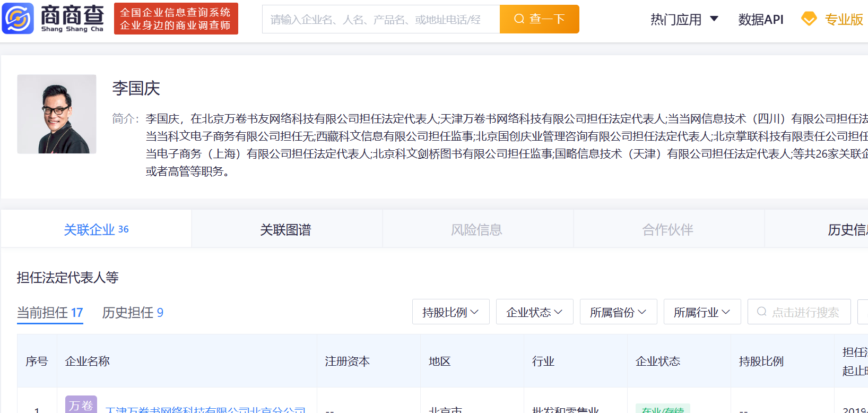The width and height of the screenshot is (868, 413).
Task: Open 天津万卷书网络科技有限公司北京分公司 company link
Action: click(205, 410)
